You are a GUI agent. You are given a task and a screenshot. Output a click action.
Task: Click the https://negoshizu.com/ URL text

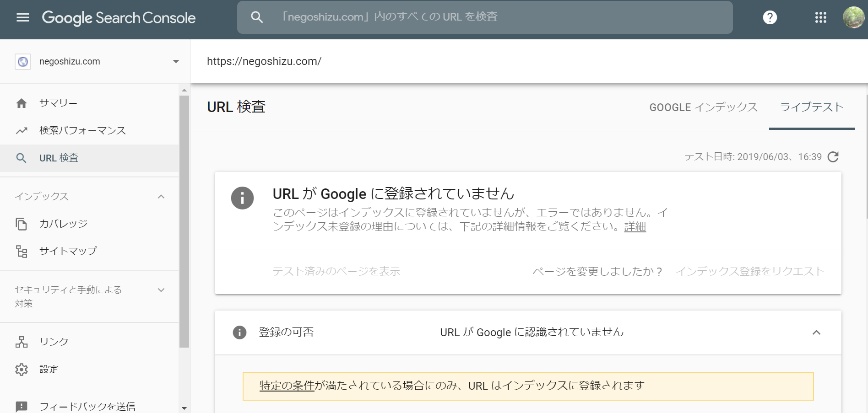264,61
